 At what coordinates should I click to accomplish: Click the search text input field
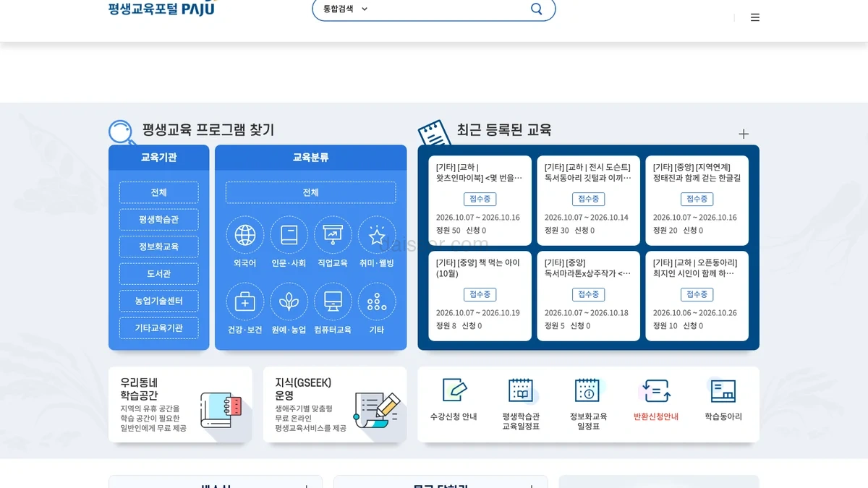coord(450,9)
